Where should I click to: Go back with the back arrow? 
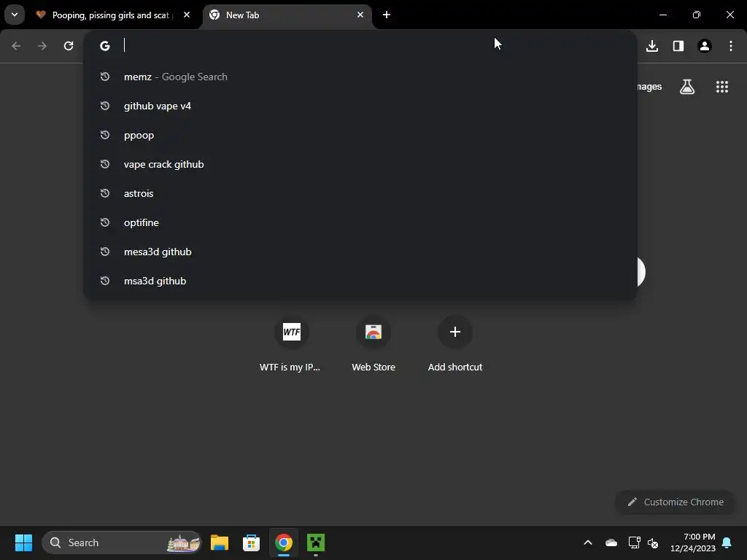point(16,46)
